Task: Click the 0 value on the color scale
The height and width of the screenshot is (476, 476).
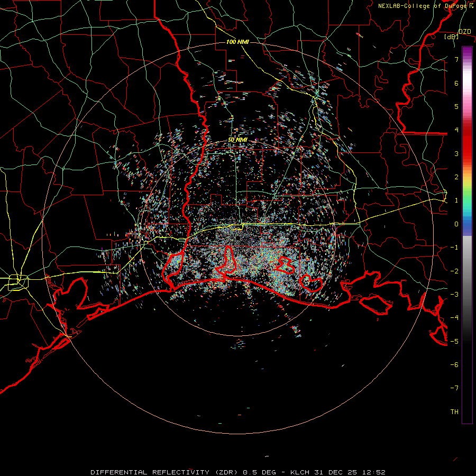Action: [456, 224]
